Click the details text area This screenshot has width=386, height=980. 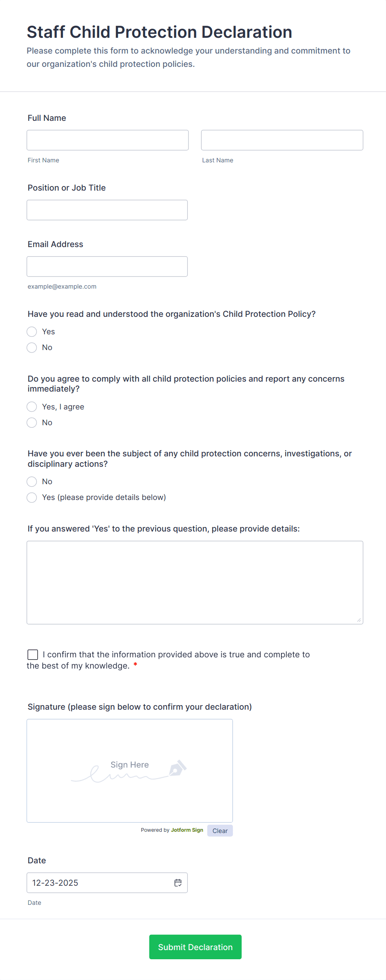click(x=195, y=582)
